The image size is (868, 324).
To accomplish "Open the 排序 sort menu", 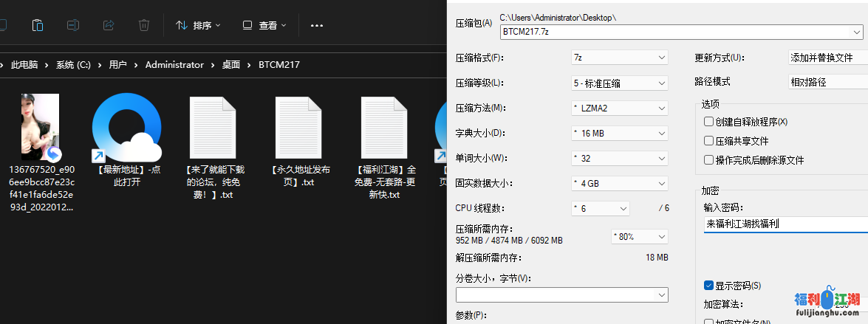I will coord(199,25).
